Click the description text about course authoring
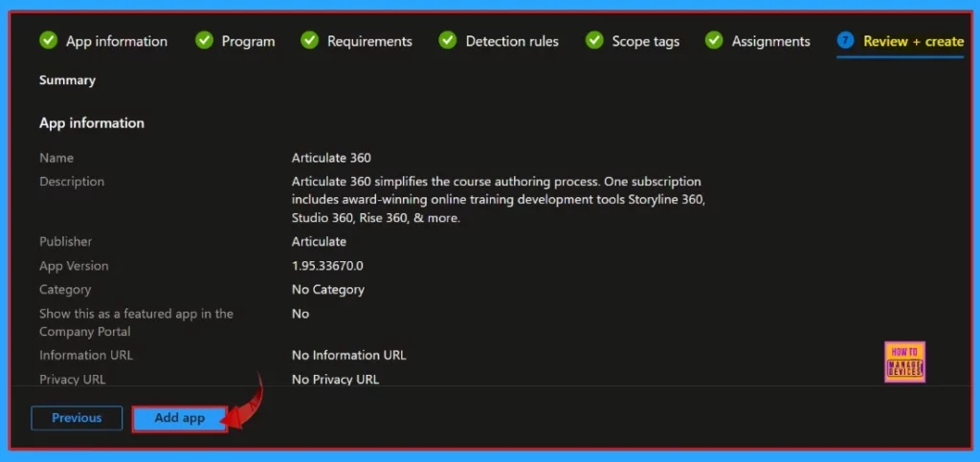 [498, 200]
